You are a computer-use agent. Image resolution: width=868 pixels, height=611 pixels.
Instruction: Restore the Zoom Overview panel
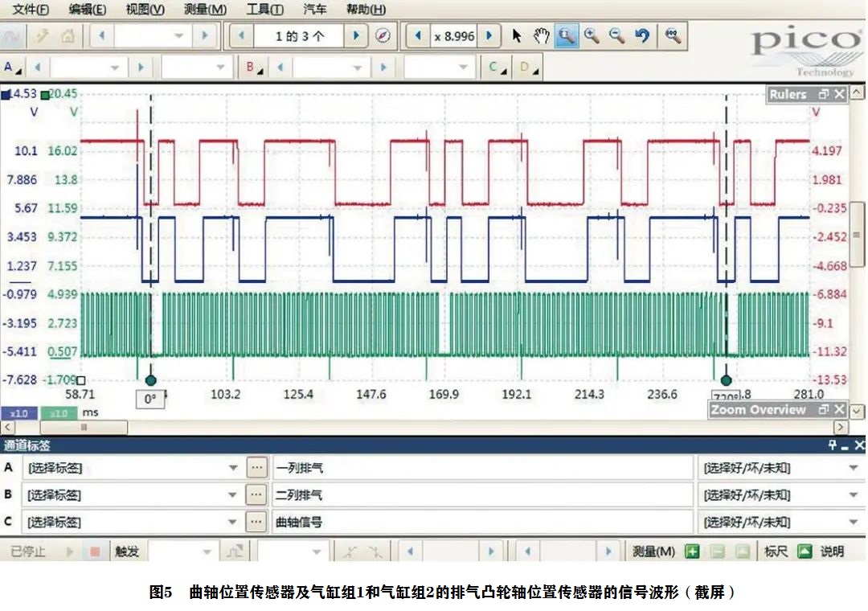pyautogui.click(x=823, y=409)
